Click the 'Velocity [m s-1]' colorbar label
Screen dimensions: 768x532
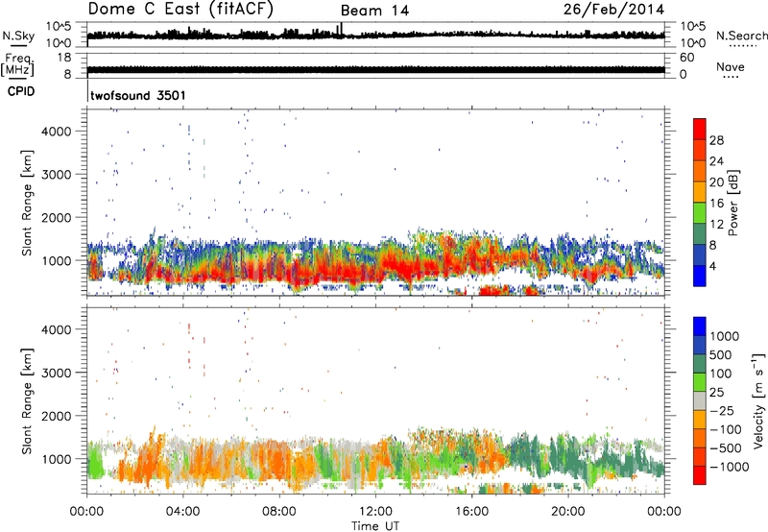(758, 400)
